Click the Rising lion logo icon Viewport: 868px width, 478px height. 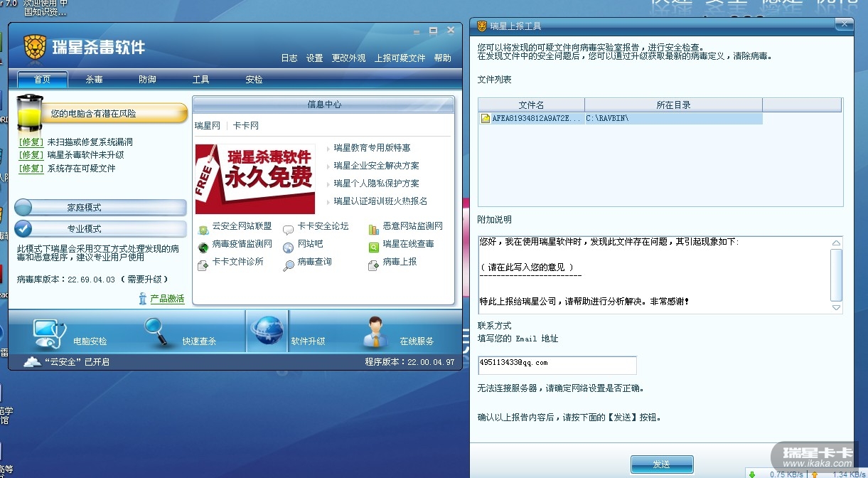tap(35, 47)
